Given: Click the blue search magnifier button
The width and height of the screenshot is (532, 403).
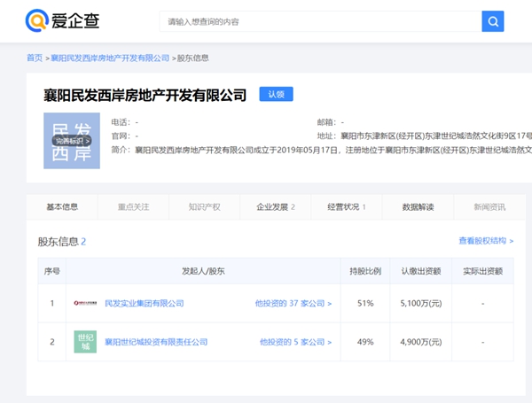Looking at the screenshot, I should tap(493, 21).
